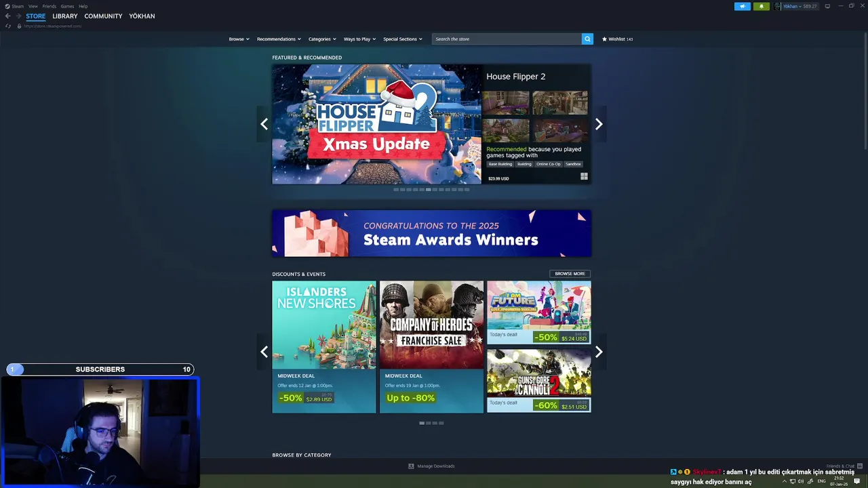The image size is (868, 488).
Task: Switch to the COMMUNITY tab
Action: 103,16
